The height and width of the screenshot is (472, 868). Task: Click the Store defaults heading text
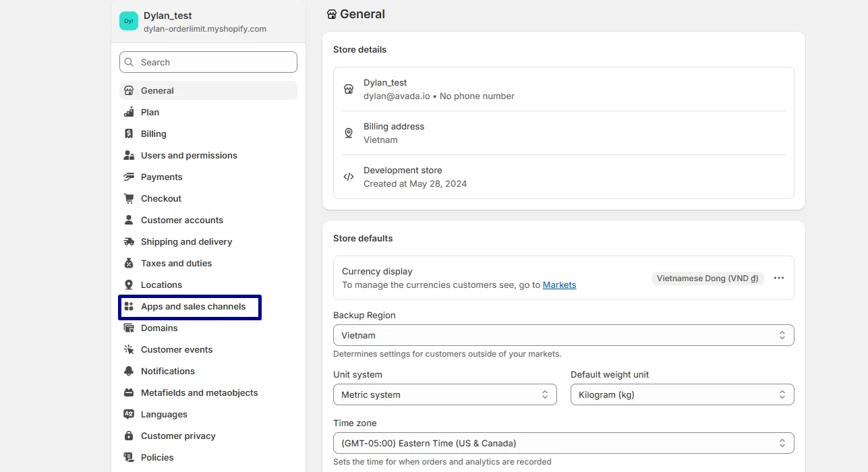tap(363, 238)
